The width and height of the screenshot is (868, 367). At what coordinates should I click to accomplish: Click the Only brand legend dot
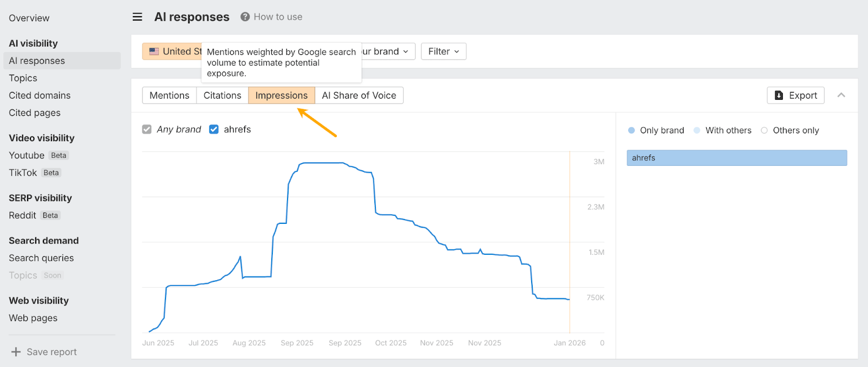(x=631, y=130)
